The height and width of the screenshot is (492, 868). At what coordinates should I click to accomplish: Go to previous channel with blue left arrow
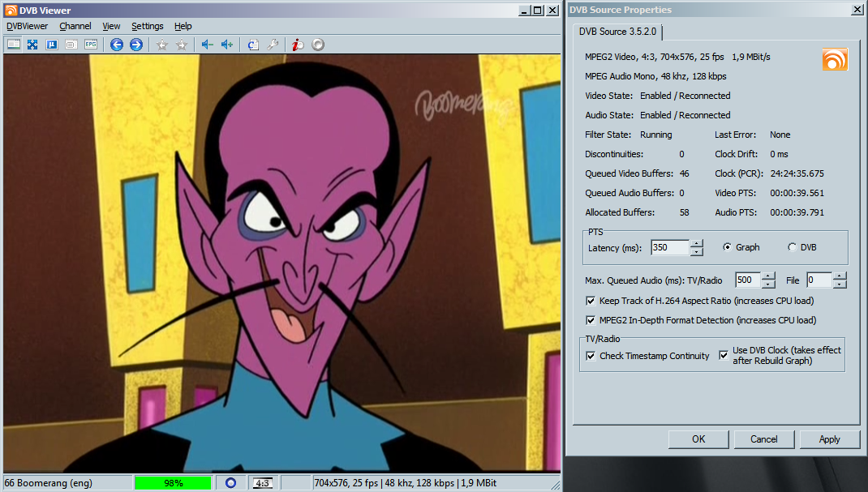[116, 45]
